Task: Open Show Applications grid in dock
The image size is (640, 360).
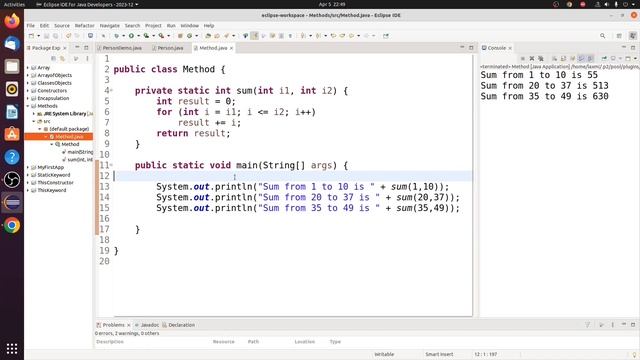Action: pos(12,349)
